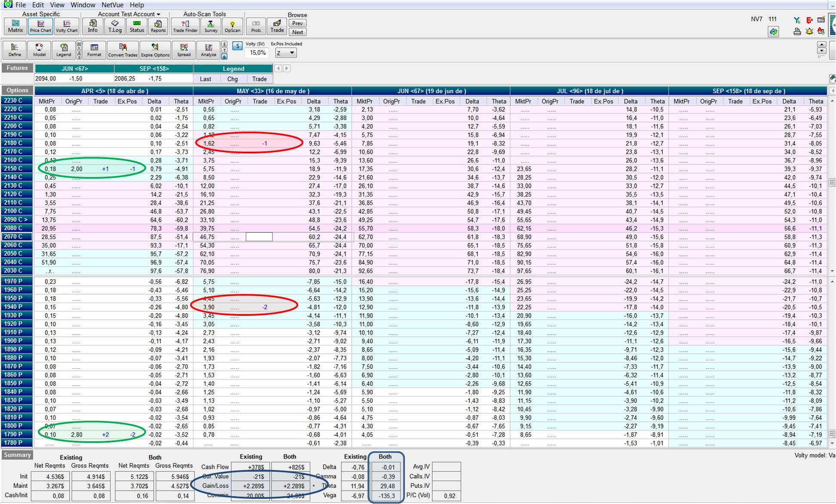This screenshot has height=504, width=836.
Task: Toggle the B (Both) position button
Action: (224, 57)
